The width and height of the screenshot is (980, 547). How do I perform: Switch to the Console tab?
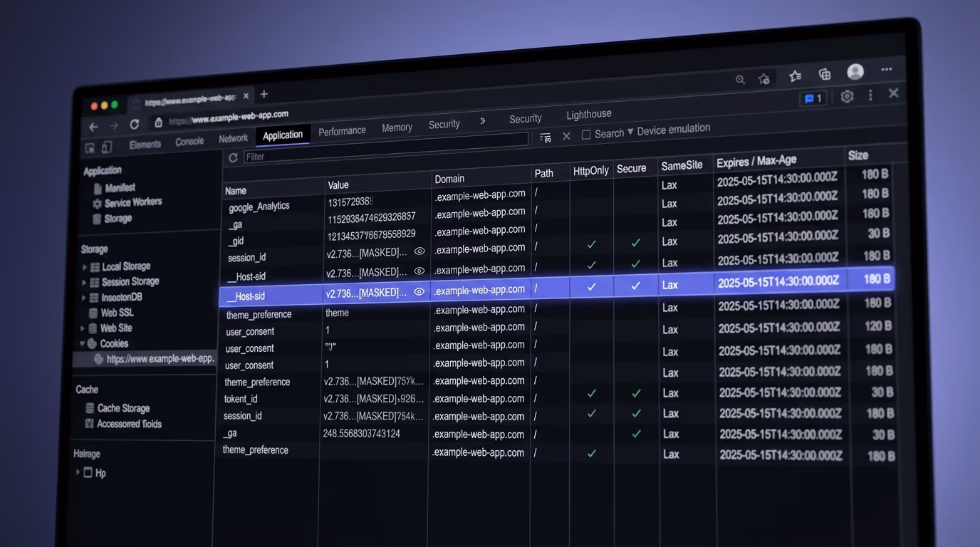click(189, 141)
